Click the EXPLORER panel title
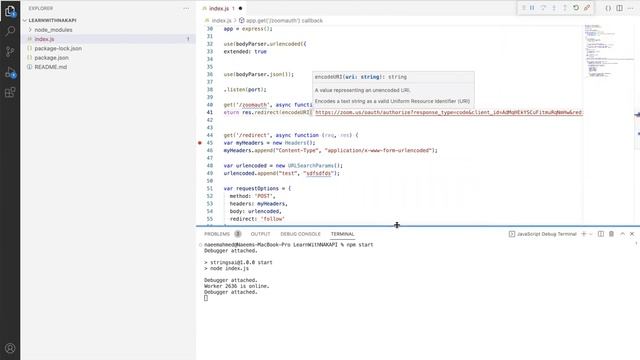 coord(41,8)
